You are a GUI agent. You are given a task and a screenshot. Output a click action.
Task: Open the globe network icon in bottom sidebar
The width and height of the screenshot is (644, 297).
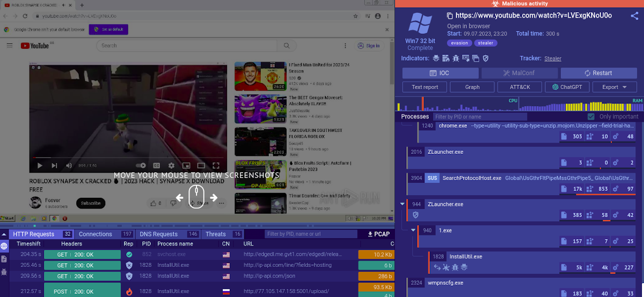pos(4,247)
